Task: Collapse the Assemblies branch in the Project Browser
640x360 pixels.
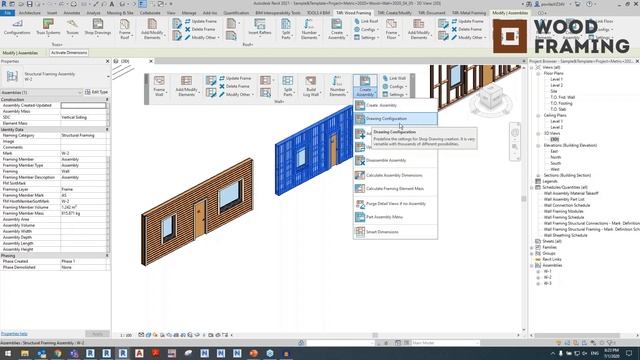Action: pyautogui.click(x=532, y=265)
